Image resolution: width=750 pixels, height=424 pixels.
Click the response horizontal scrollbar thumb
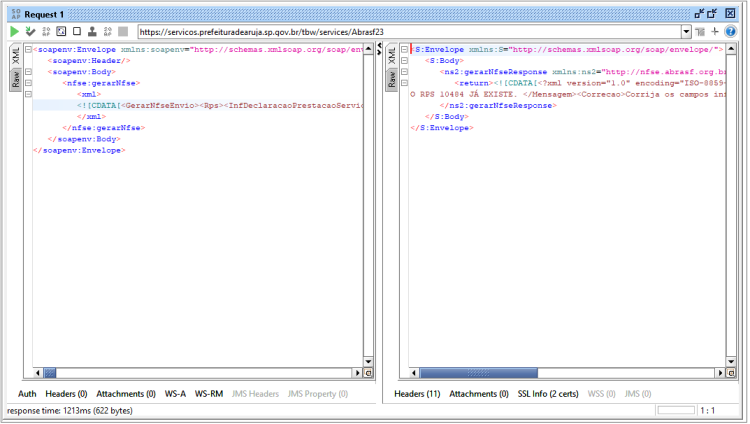tap(478, 373)
